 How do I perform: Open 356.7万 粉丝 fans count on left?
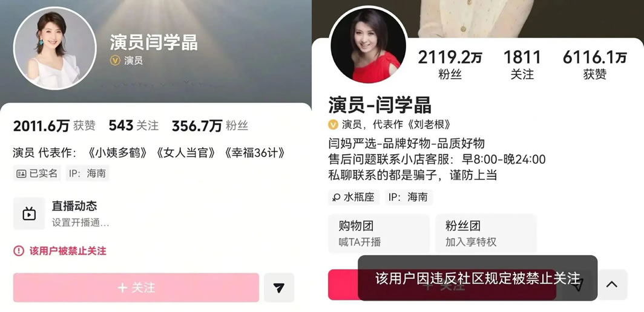210,126
